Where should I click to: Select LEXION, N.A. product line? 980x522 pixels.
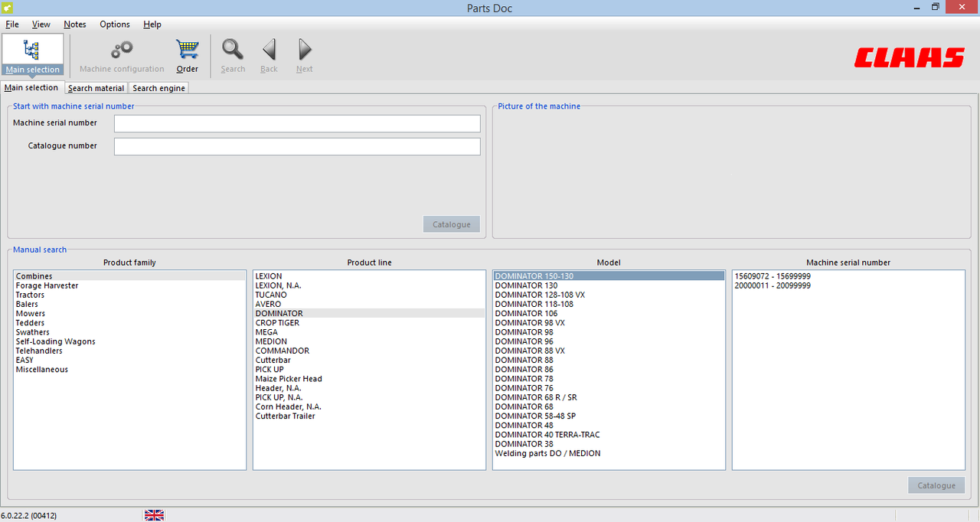click(369, 285)
